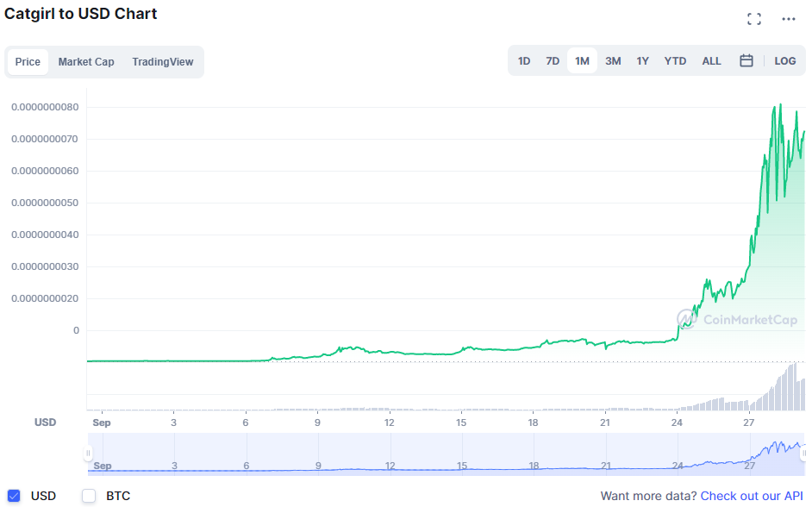This screenshot has height=507, width=812.
Task: Click the right range slider handle
Action: pos(803,454)
